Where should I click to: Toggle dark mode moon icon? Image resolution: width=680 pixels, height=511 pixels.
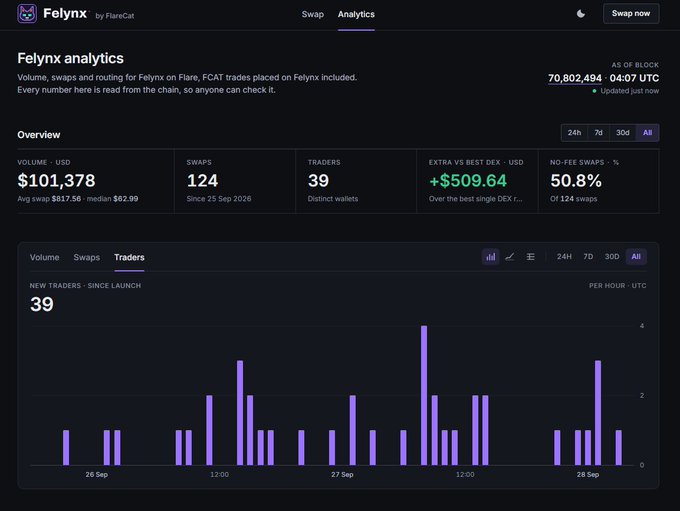coord(581,14)
